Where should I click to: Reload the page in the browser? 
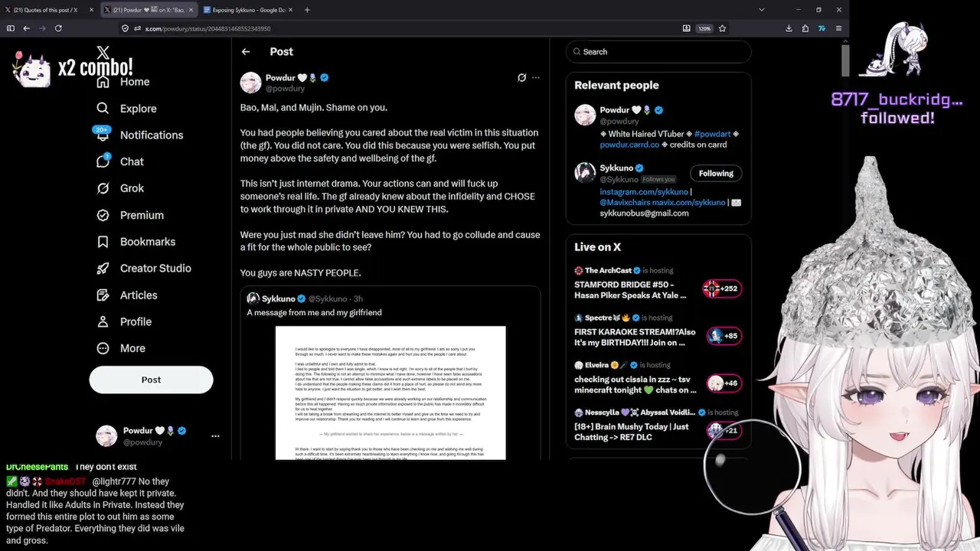pyautogui.click(x=58, y=28)
